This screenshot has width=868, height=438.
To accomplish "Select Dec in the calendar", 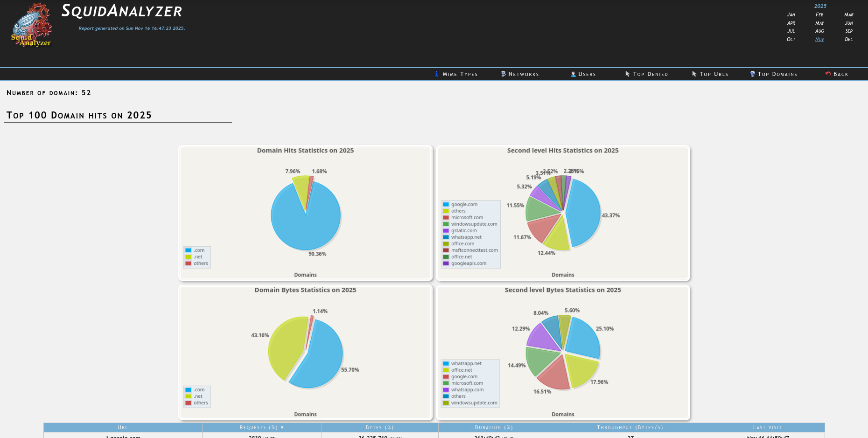I will pos(849,40).
